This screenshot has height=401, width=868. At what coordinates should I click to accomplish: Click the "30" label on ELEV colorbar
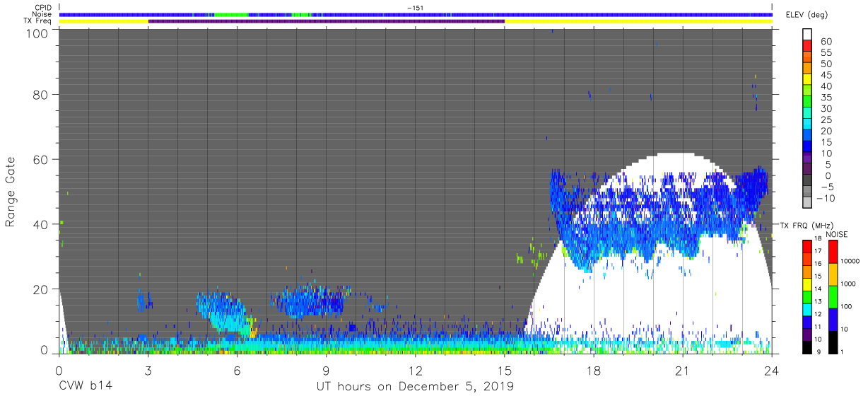(826, 108)
